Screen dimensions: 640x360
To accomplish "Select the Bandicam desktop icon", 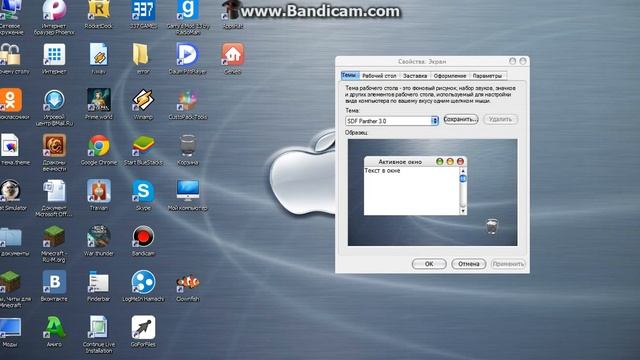I will tap(143, 237).
